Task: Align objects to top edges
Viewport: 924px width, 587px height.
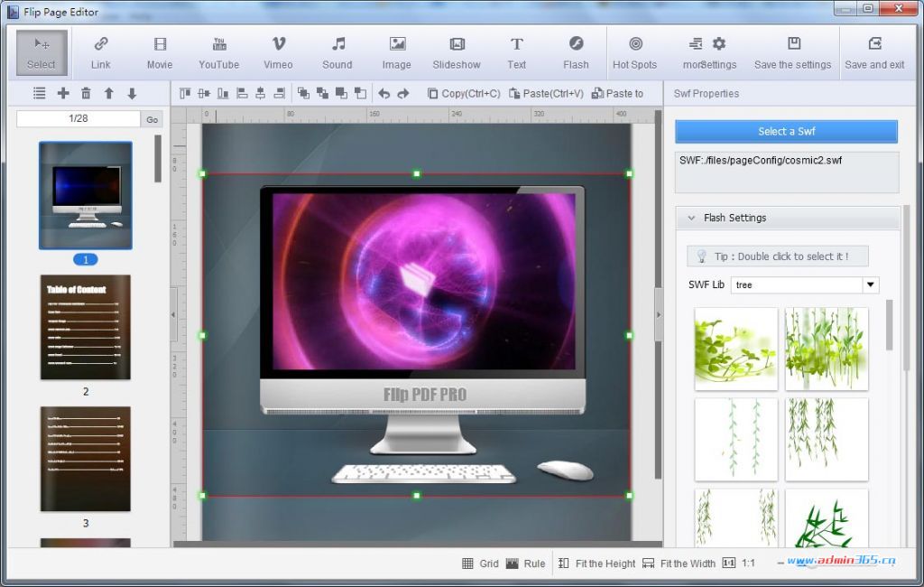Action: tap(185, 93)
